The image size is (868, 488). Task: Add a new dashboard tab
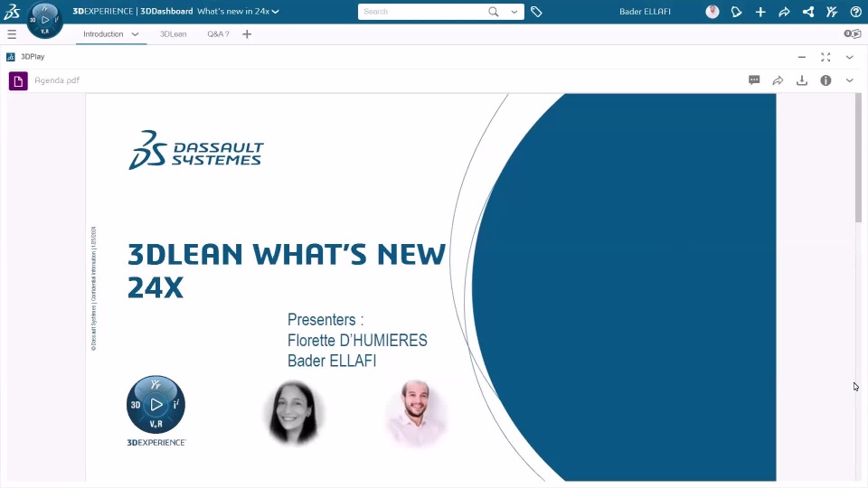[247, 34]
